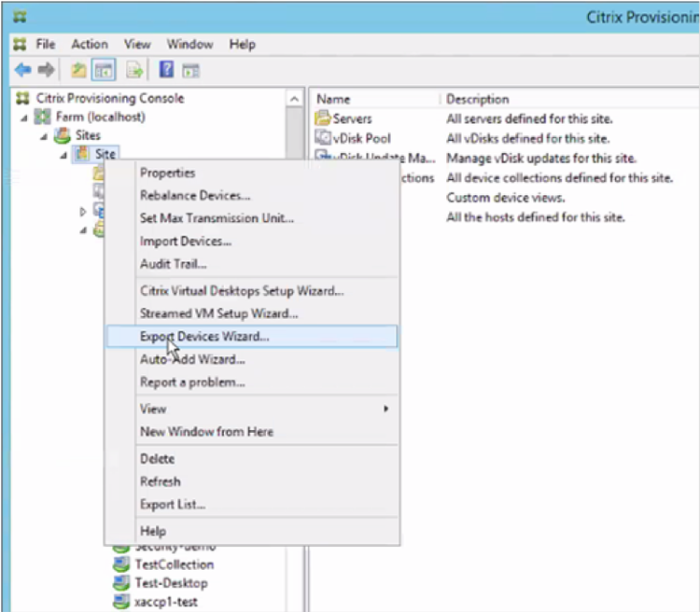Image resolution: width=700 pixels, height=612 pixels.
Task: Click the Export List toolbar icon
Action: (134, 70)
